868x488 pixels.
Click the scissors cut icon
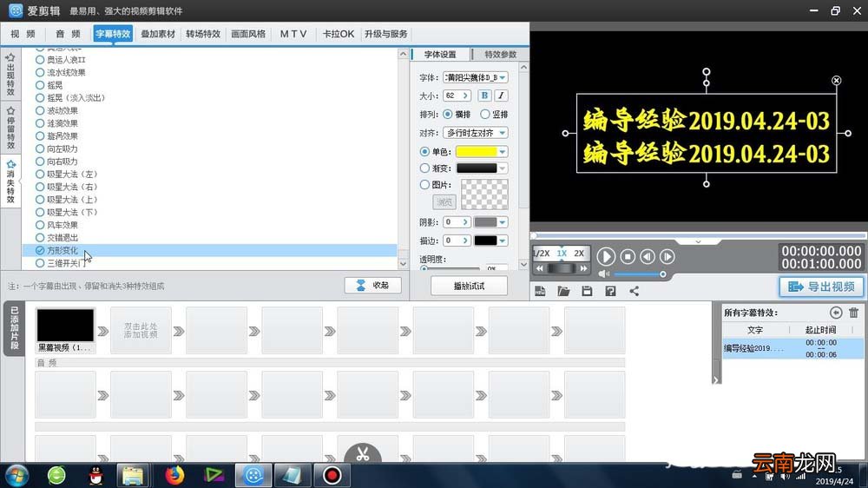tap(363, 454)
